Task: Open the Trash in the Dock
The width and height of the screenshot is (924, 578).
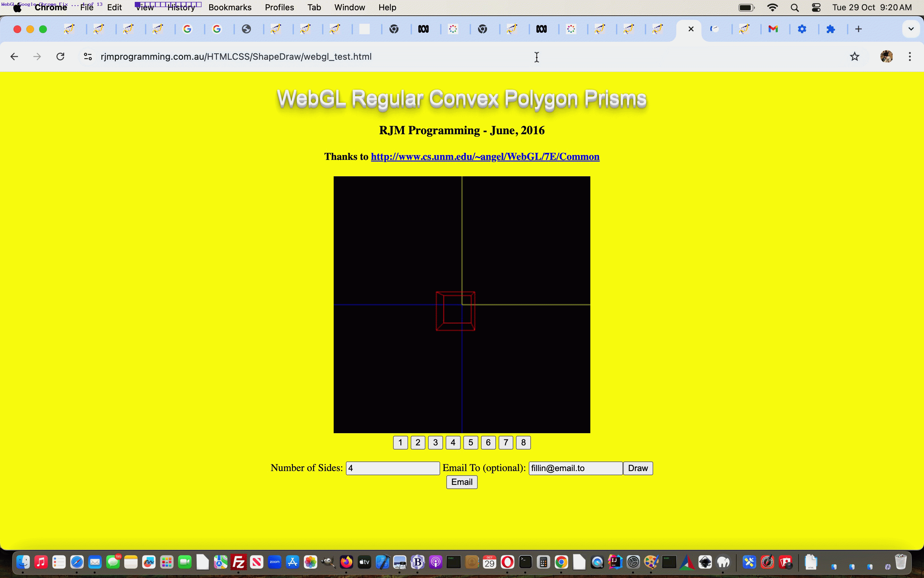Action: click(x=901, y=562)
